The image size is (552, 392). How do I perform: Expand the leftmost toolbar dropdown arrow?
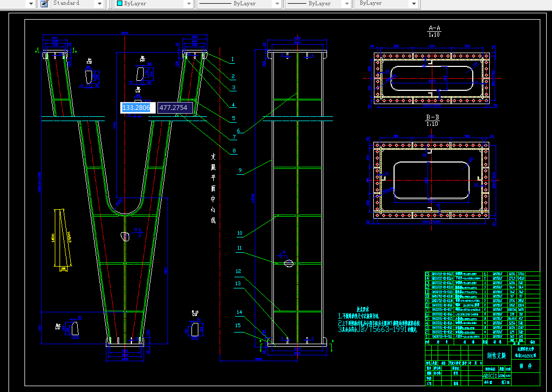click(31, 4)
